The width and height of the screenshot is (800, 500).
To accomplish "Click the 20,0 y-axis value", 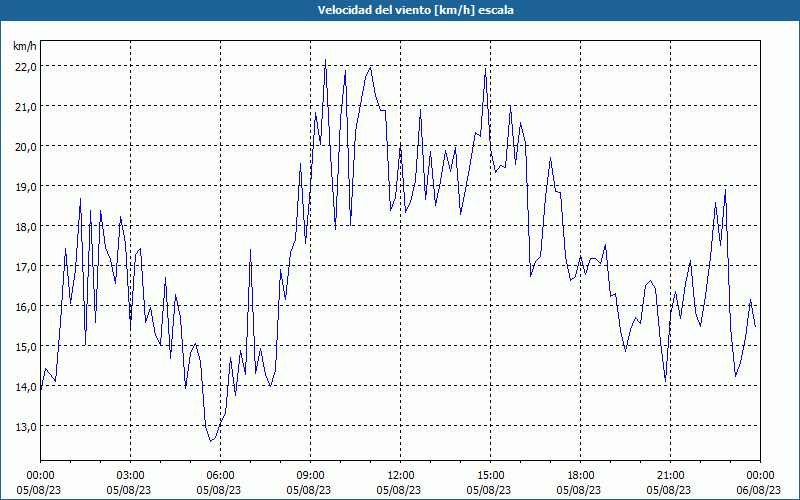I will (26, 147).
